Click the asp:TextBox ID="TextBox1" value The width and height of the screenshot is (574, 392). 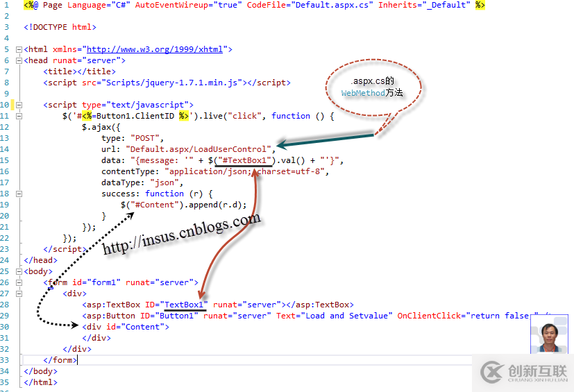tap(184, 305)
